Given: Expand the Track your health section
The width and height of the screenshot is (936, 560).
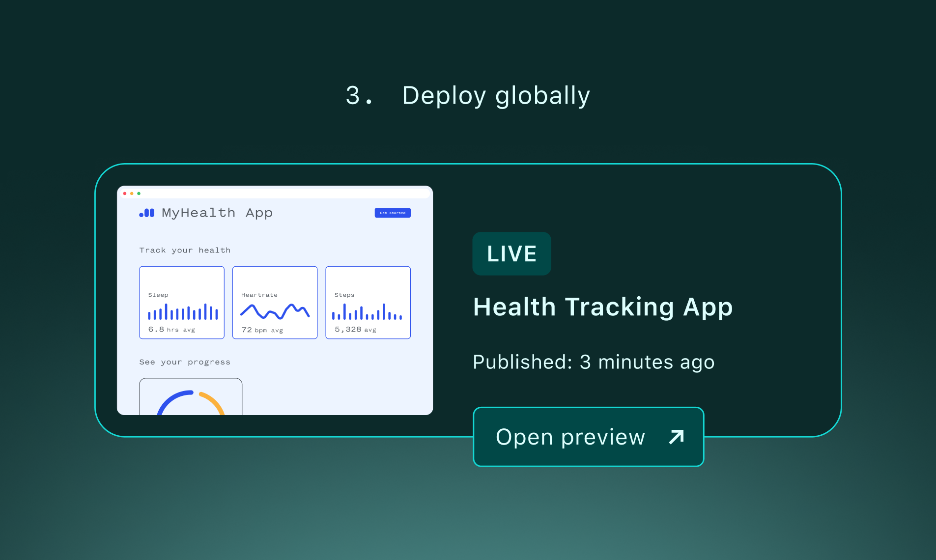Looking at the screenshot, I should pos(185,250).
